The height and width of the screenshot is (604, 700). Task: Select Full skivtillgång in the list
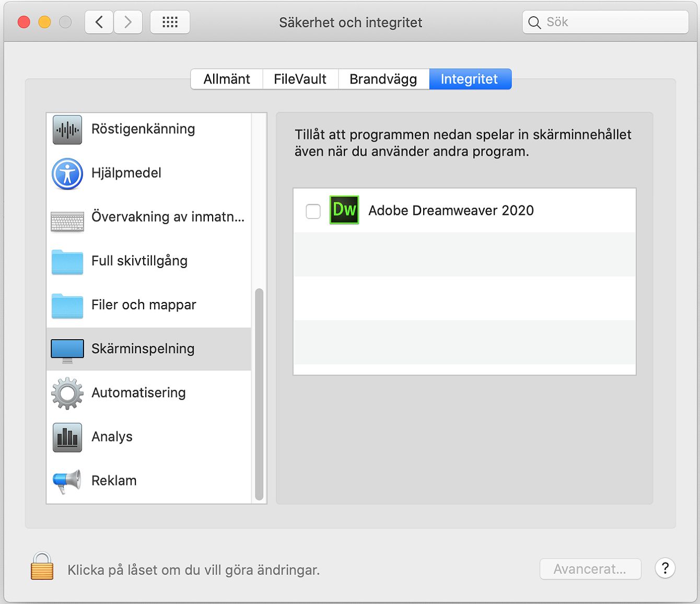pos(149,261)
